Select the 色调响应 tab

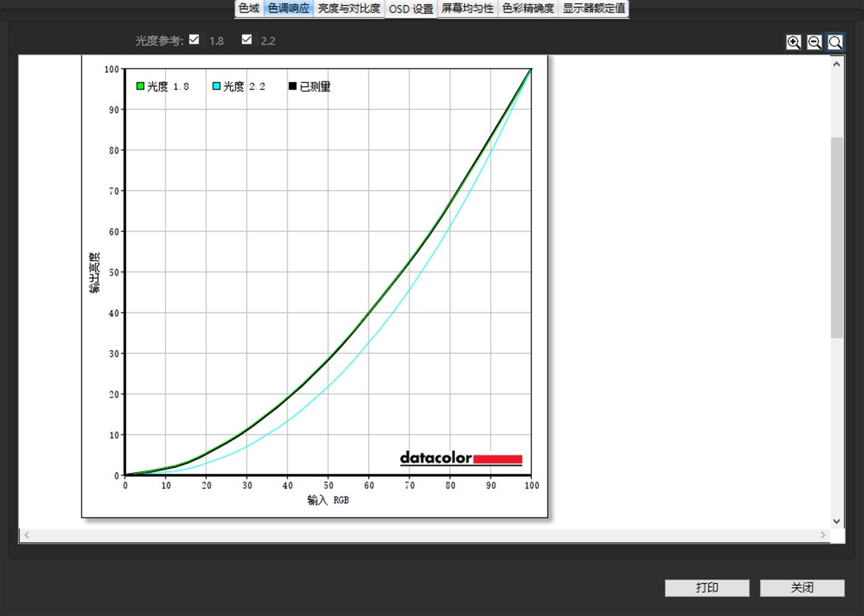point(288,9)
